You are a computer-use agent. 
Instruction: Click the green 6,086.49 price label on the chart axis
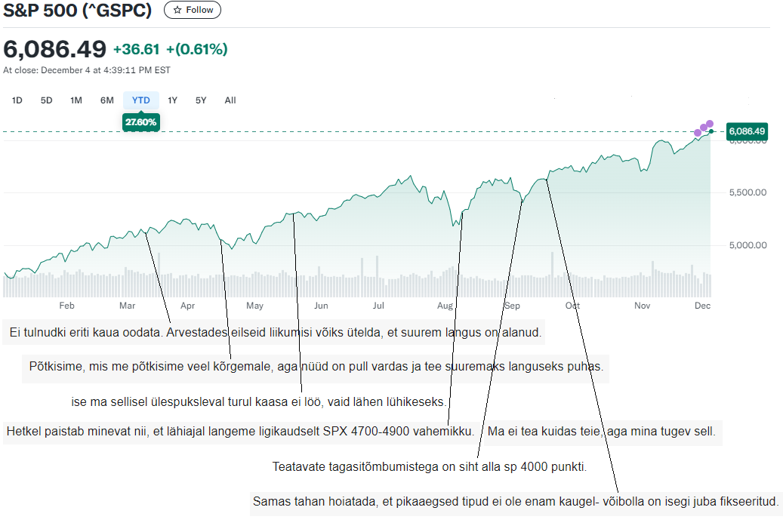coord(747,131)
